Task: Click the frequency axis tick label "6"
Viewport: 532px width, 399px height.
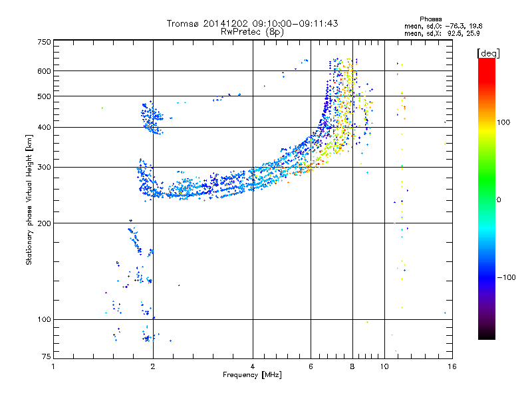Action: 311,366
